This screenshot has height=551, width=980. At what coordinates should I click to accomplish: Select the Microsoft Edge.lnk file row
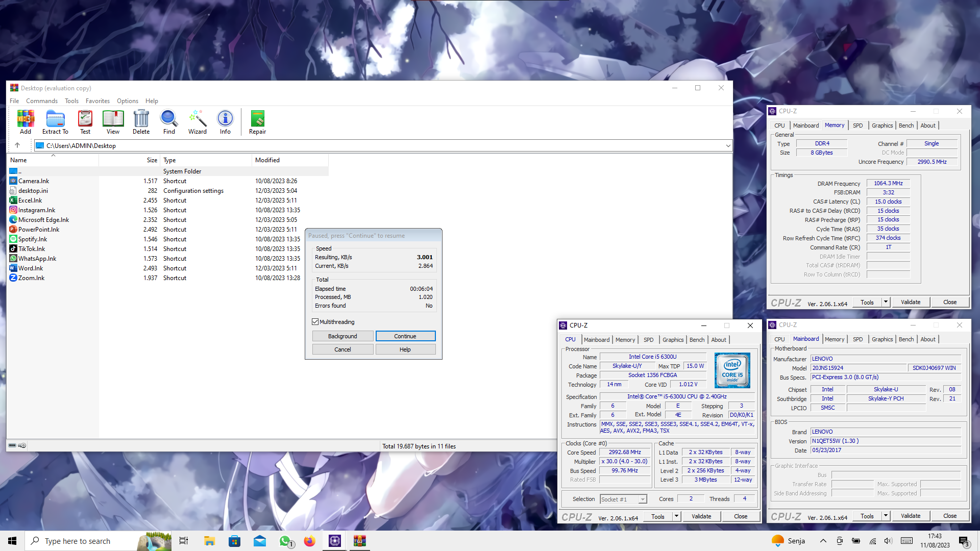click(168, 220)
